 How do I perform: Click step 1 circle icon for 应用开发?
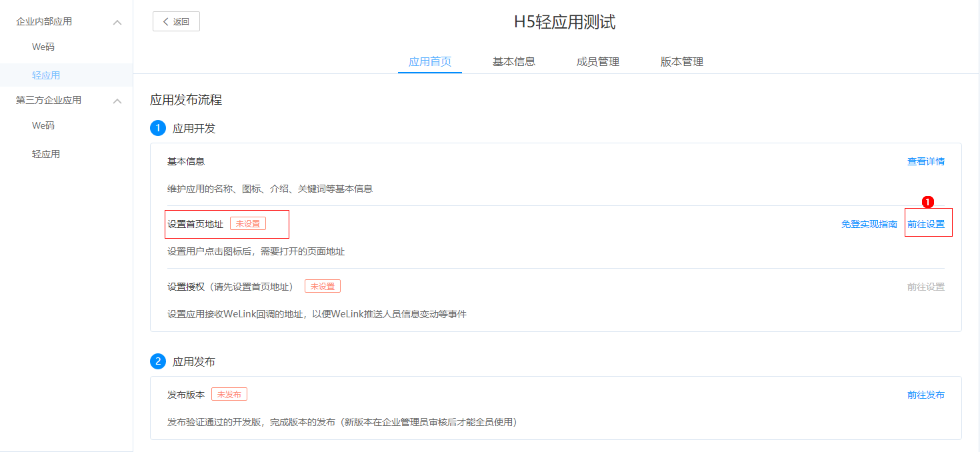pos(158,128)
